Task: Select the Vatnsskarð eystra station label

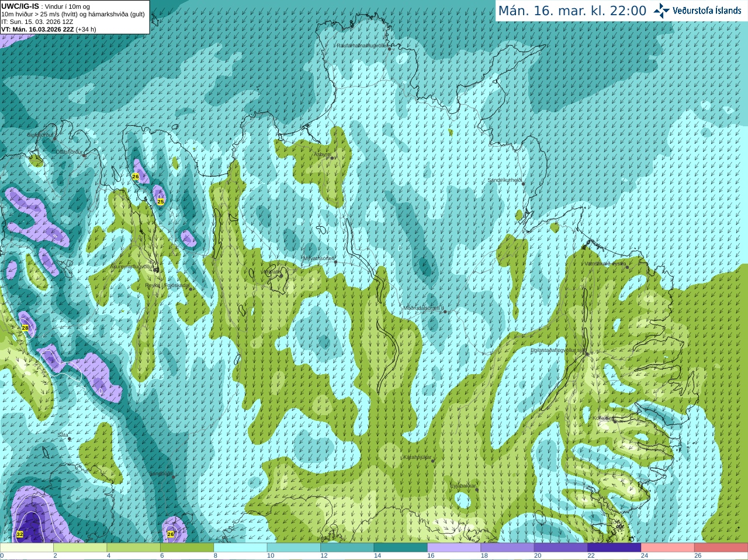Action: 605,264
